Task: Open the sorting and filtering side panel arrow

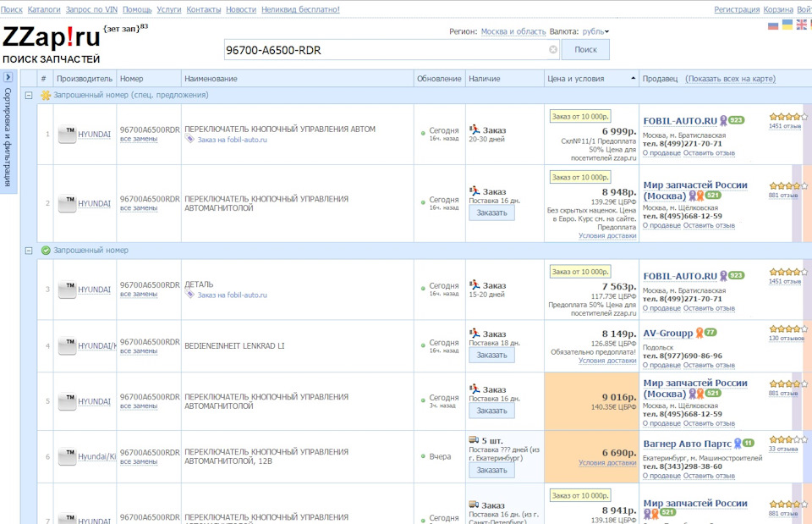Action: 8,77
